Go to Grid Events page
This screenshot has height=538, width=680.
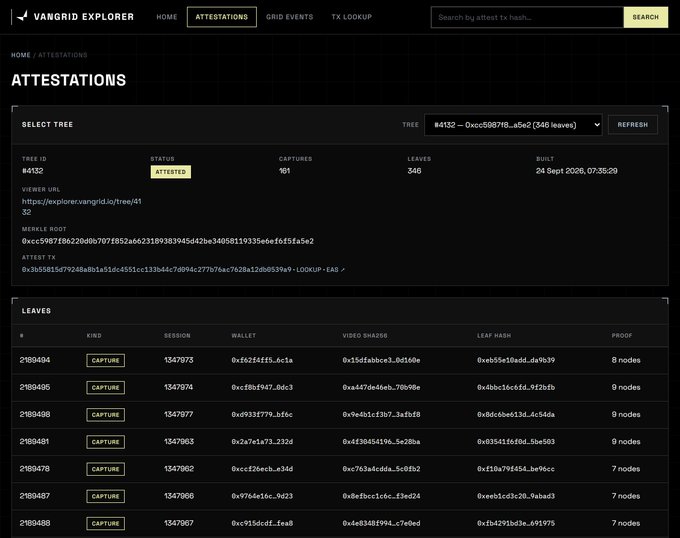pos(289,17)
